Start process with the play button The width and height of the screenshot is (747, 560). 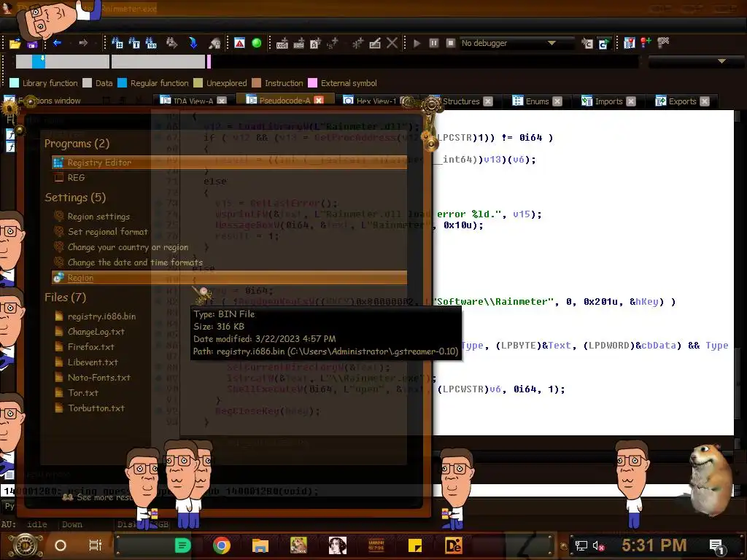(x=417, y=43)
